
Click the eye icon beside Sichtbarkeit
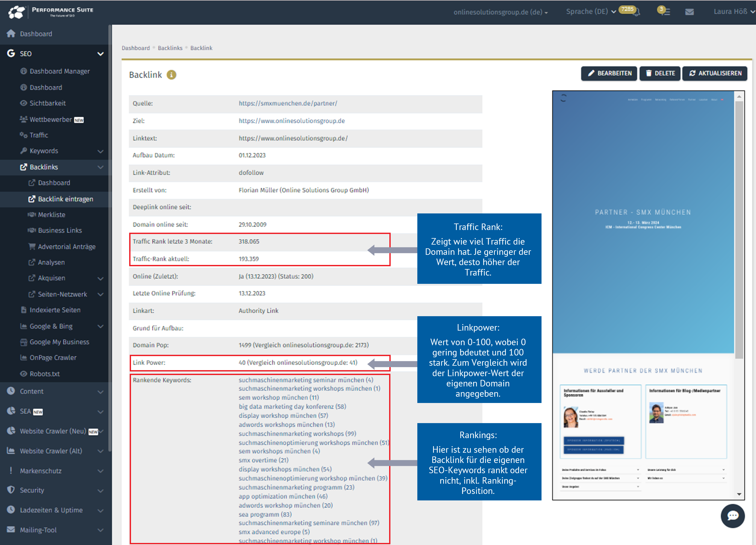tap(23, 103)
